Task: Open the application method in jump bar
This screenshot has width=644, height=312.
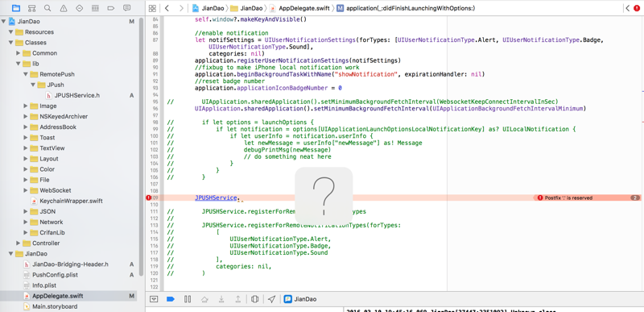Action: click(x=407, y=8)
